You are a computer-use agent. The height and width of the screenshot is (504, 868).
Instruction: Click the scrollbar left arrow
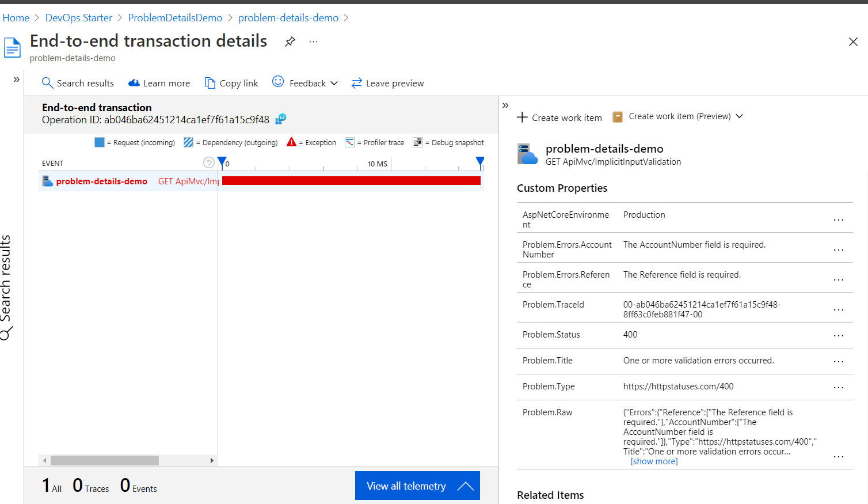pyautogui.click(x=44, y=460)
